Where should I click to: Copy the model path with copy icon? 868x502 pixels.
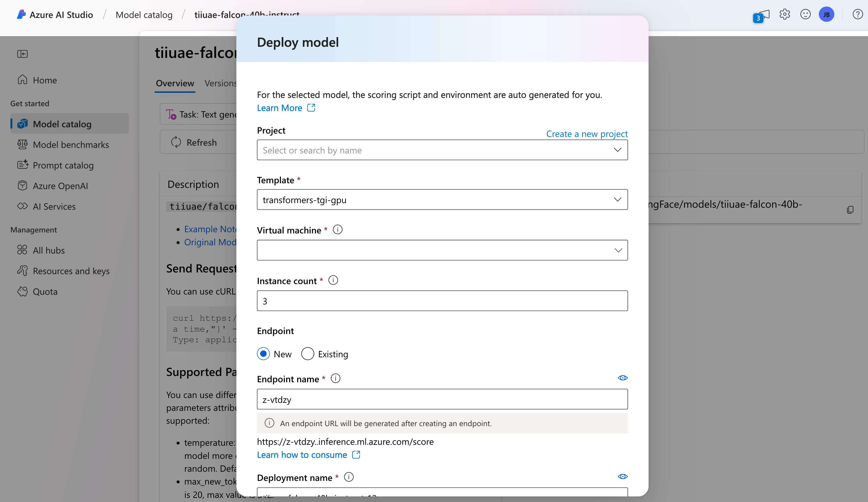pos(850,209)
